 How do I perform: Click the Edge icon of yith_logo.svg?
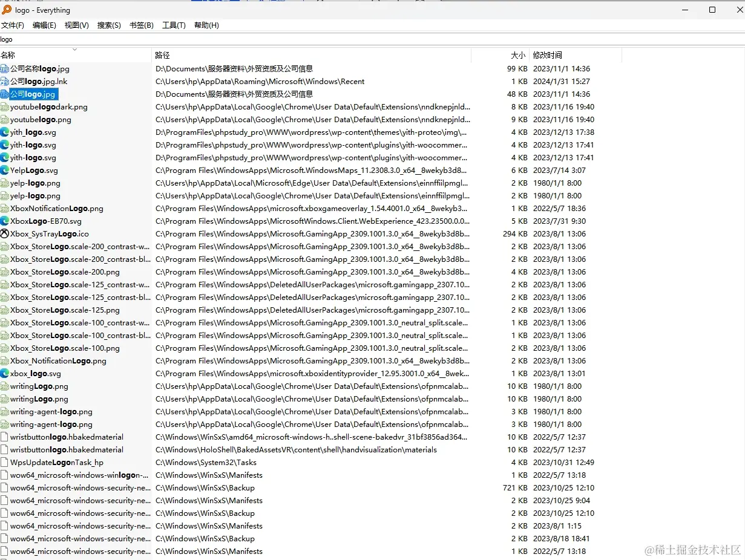(5, 132)
